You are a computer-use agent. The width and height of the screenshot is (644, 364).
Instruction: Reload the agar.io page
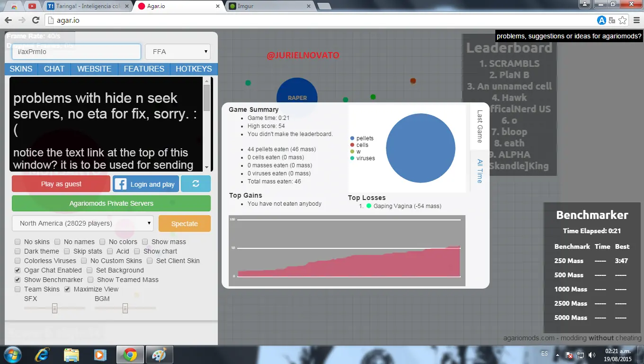36,20
